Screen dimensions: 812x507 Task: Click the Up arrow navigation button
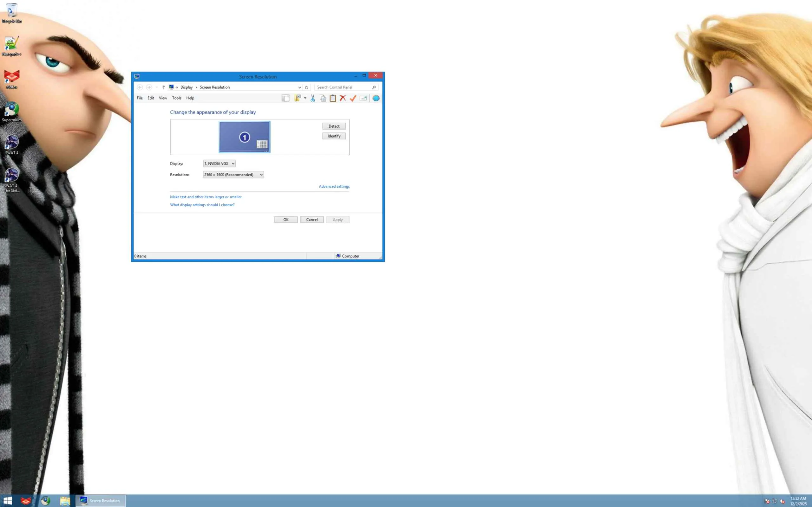164,87
